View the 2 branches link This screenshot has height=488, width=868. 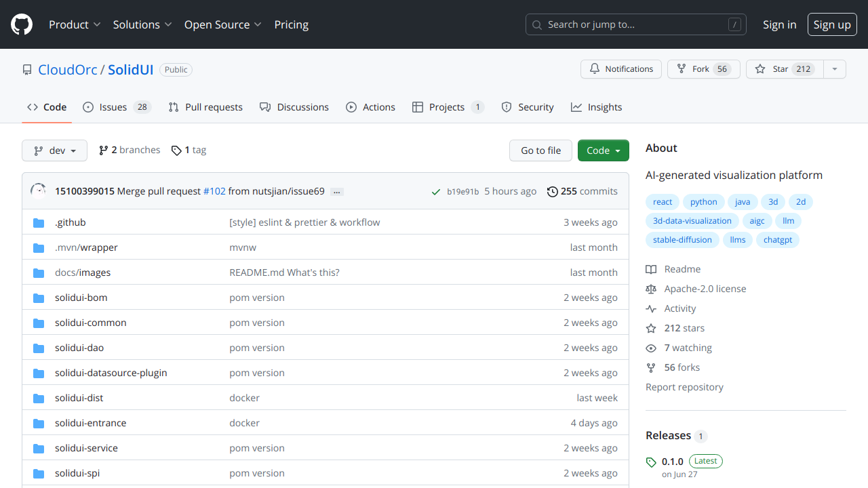click(130, 150)
